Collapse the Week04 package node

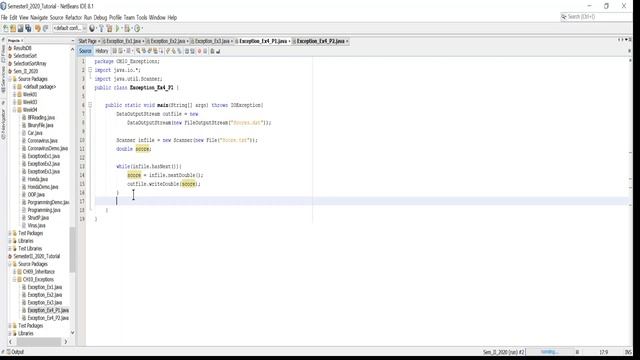pyautogui.click(x=14, y=110)
